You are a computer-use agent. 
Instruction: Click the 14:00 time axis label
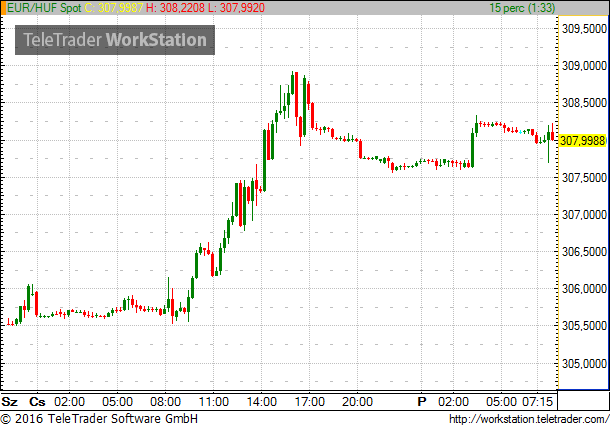click(261, 401)
